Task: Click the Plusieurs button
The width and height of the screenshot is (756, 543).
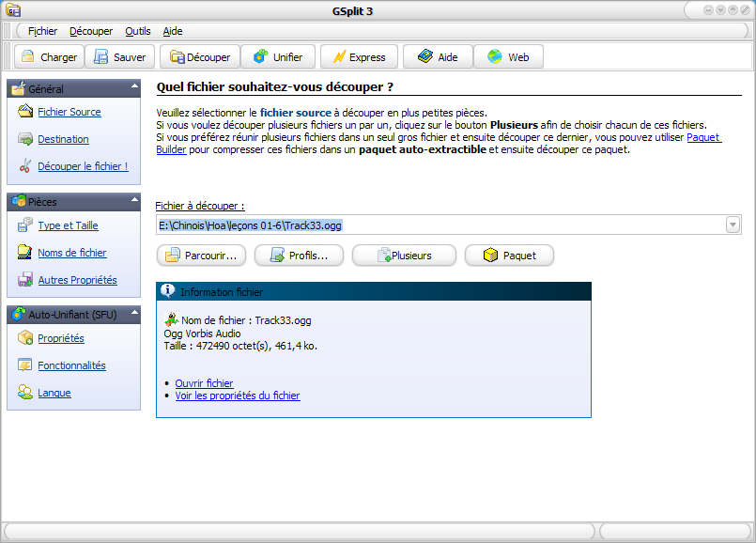Action: 404,256
